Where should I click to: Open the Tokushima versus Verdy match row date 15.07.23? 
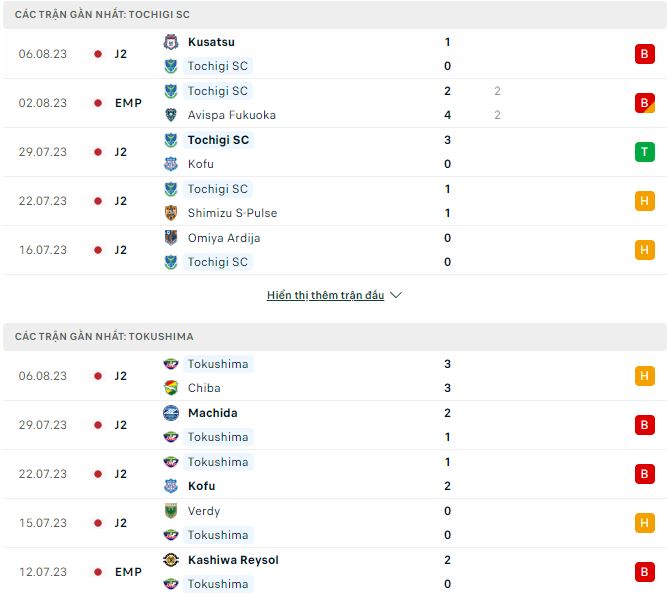pos(42,523)
